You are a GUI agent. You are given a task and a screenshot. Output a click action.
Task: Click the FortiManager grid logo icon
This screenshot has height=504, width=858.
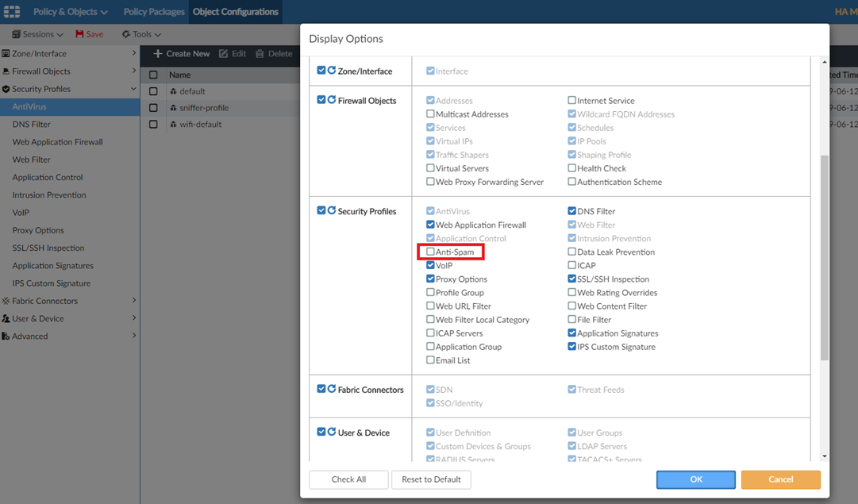click(x=11, y=11)
